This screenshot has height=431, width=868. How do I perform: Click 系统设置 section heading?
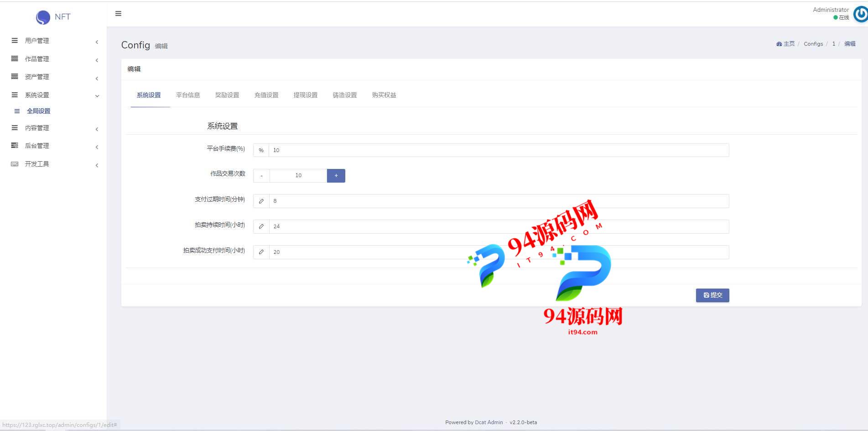[223, 126]
